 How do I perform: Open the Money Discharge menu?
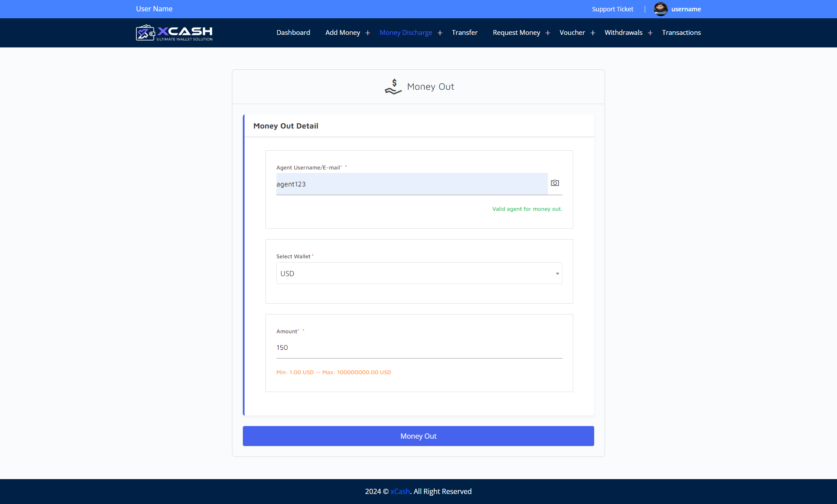pyautogui.click(x=405, y=33)
